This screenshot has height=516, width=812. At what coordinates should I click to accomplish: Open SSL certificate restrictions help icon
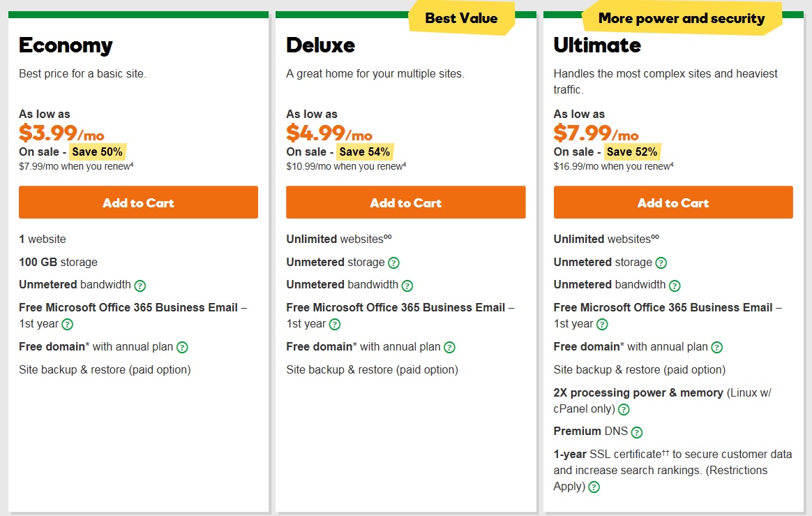coord(594,487)
